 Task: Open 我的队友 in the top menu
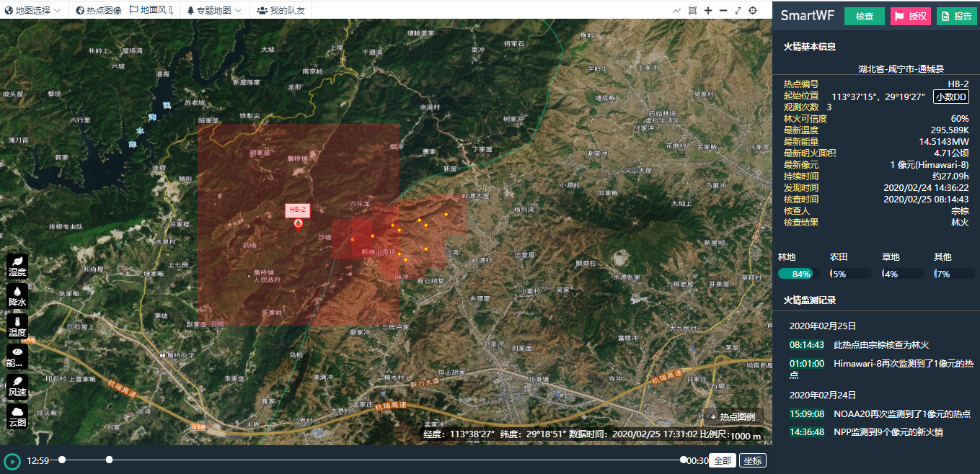coord(281,10)
